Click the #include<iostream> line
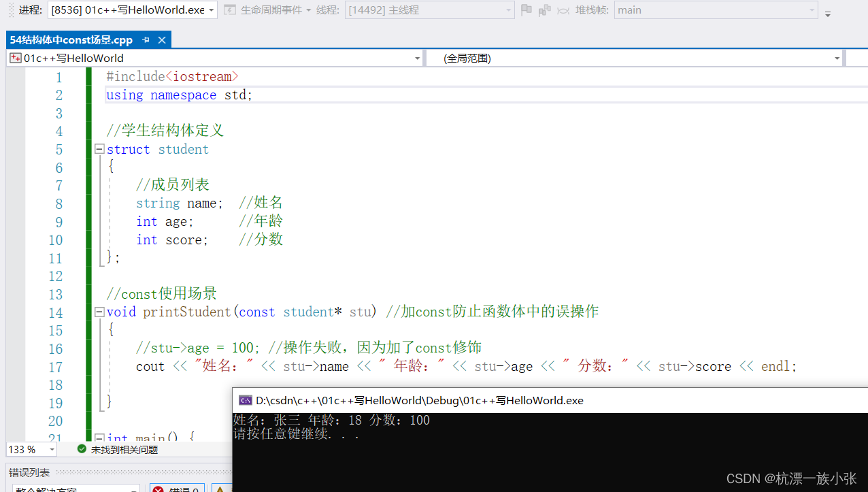The height and width of the screenshot is (492, 868). click(173, 77)
